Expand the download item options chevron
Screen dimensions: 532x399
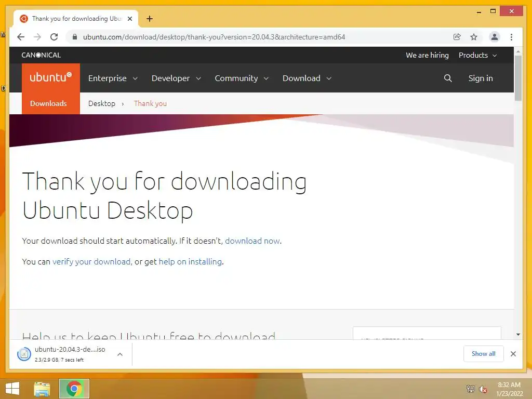120,354
